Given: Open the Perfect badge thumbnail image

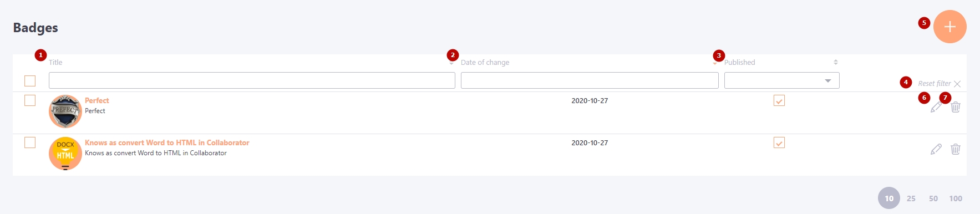Looking at the screenshot, I should (65, 111).
